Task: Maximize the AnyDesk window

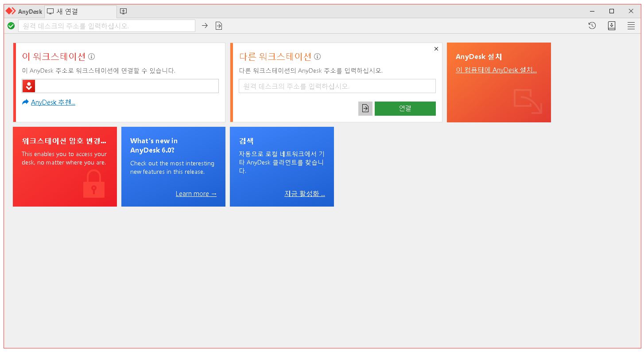Action: pyautogui.click(x=612, y=11)
